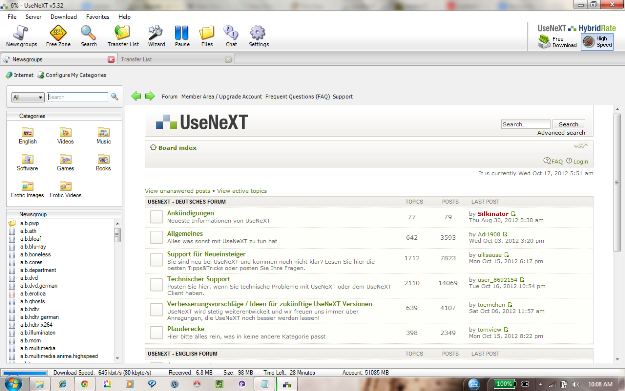Open Member Area / Upgrade Account link
625x391 pixels.
click(x=222, y=96)
